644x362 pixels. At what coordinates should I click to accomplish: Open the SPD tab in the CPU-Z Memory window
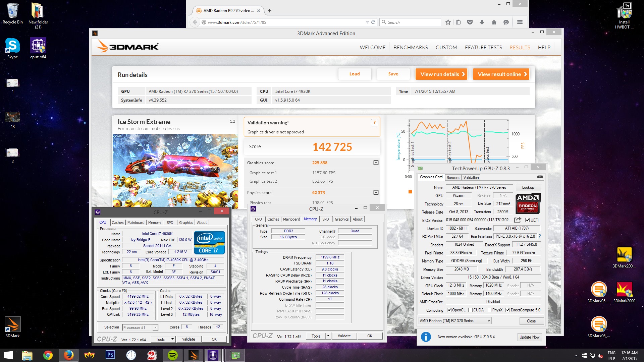point(326,219)
